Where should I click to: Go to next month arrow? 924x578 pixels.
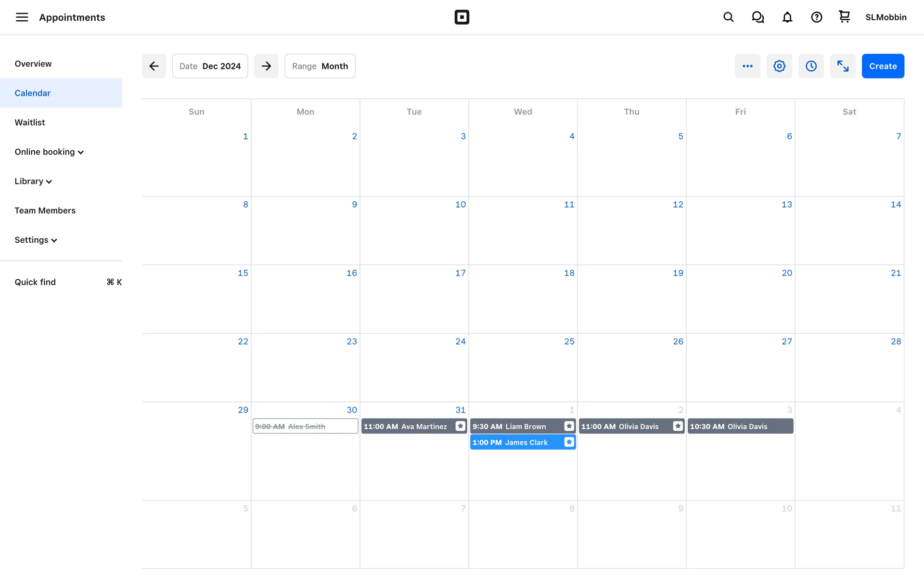[266, 66]
